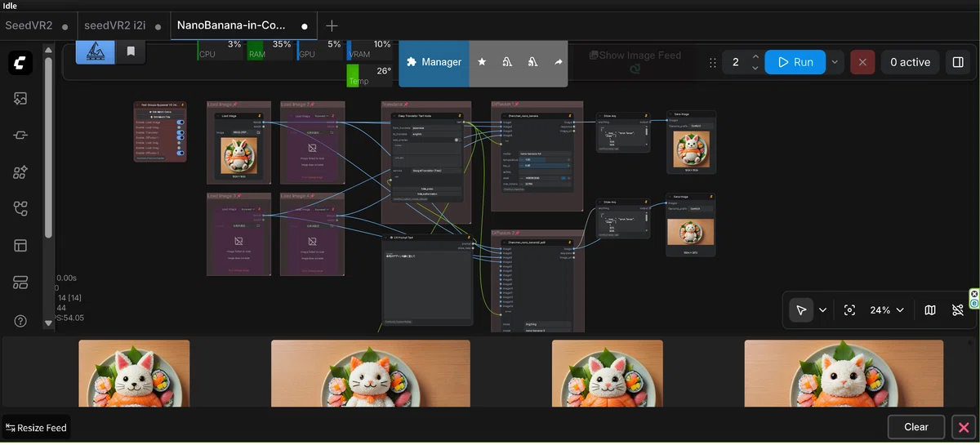This screenshot has width=980, height=445.
Task: Close the image feed with red X
Action: 964,427
